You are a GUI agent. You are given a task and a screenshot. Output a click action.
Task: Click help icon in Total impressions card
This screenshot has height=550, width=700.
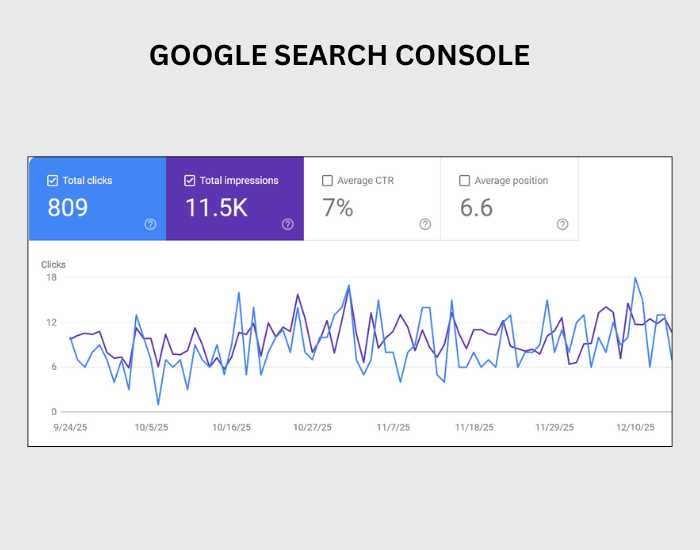click(x=287, y=224)
